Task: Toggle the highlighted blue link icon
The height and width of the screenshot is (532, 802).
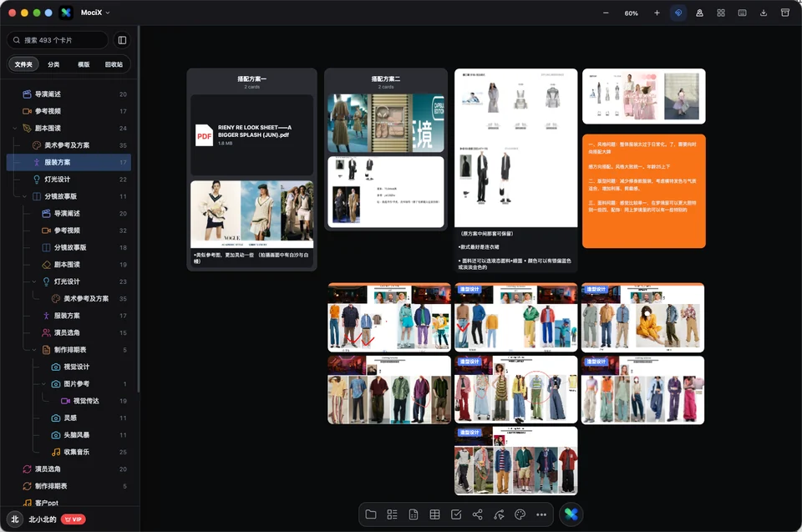Action: click(678, 13)
